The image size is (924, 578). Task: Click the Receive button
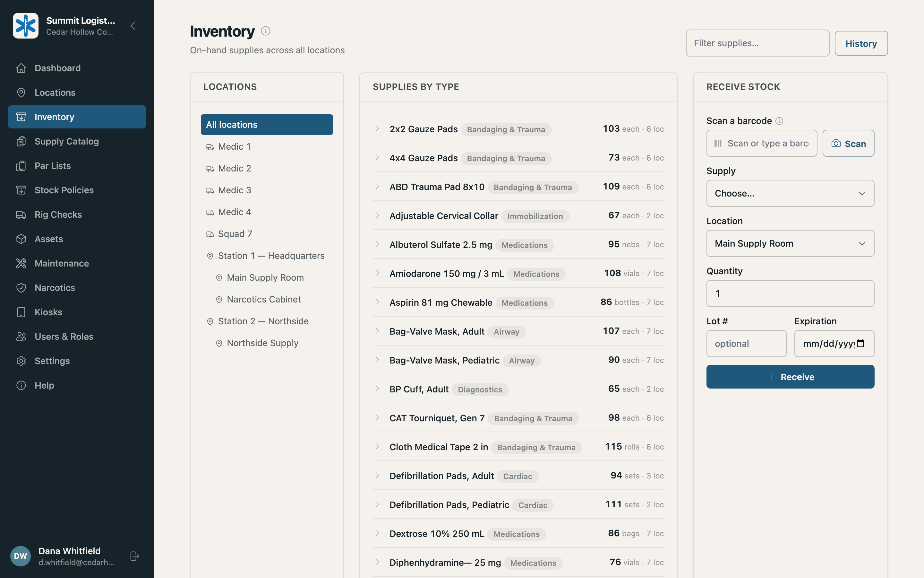(790, 377)
